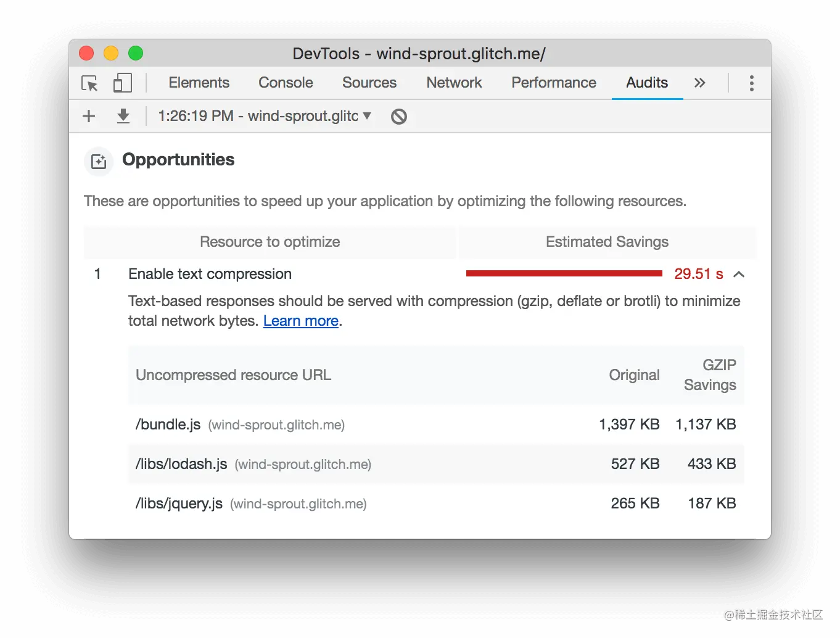
Task: Click the green maximize window button
Action: (x=136, y=54)
